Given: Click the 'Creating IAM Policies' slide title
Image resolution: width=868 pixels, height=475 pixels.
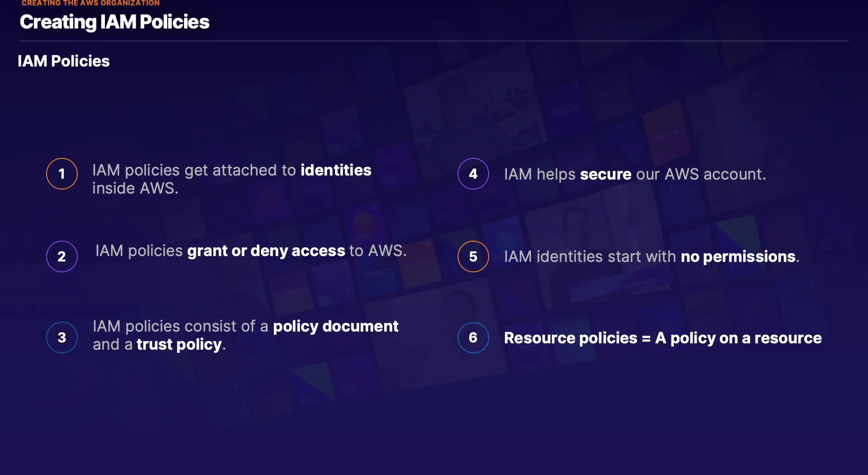Looking at the screenshot, I should (x=114, y=22).
